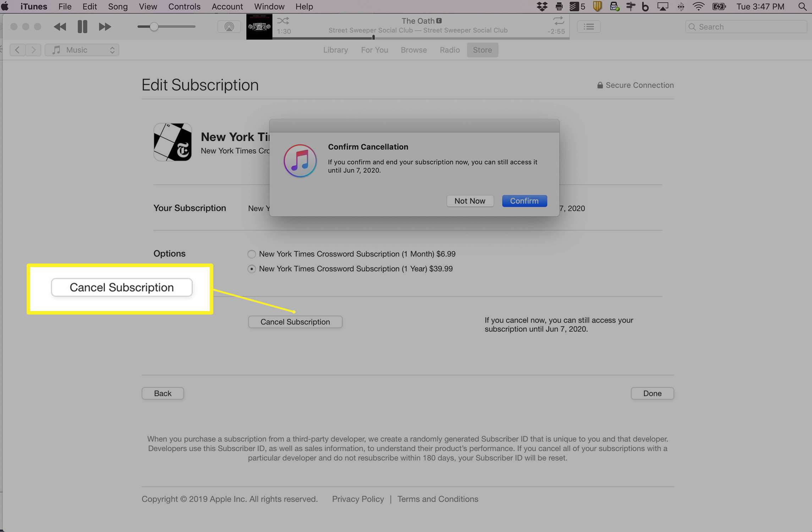This screenshot has width=812, height=532.
Task: Click the album artwork thumbnail
Action: [259, 27]
